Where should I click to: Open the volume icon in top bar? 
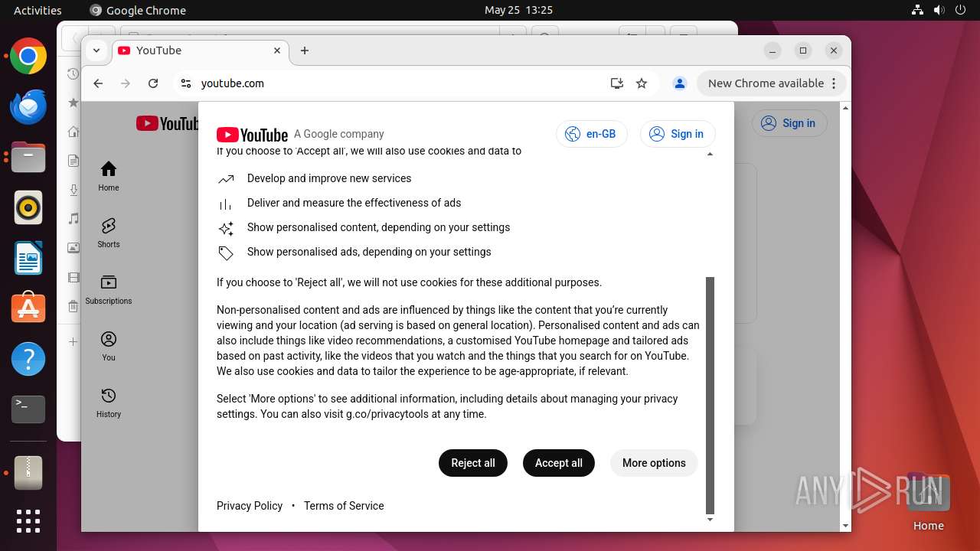coord(939,10)
